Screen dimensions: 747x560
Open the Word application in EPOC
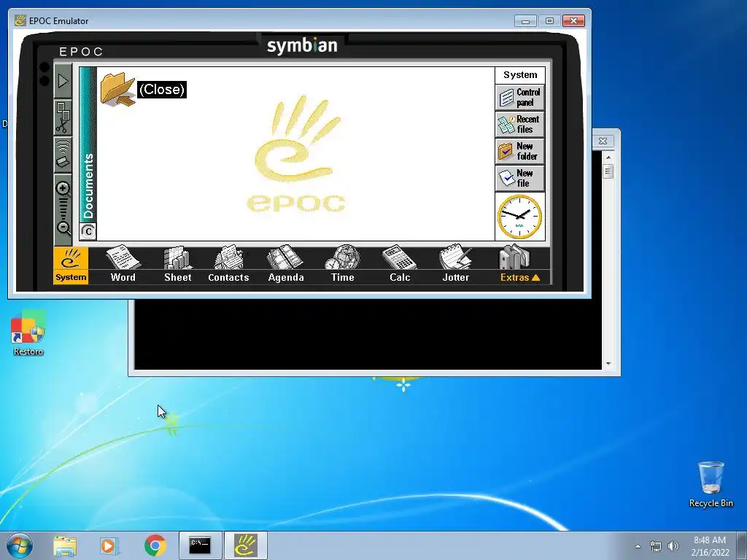coord(123,265)
